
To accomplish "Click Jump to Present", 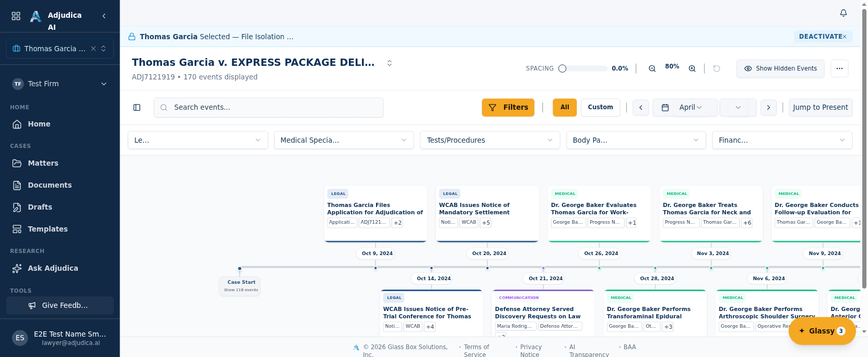I will pyautogui.click(x=820, y=107).
